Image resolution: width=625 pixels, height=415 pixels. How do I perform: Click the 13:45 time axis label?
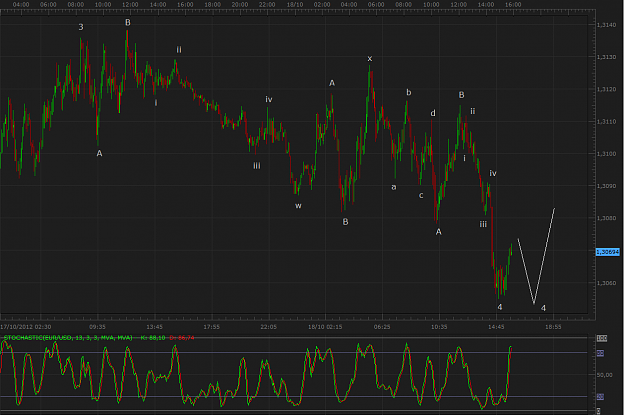tap(154, 327)
